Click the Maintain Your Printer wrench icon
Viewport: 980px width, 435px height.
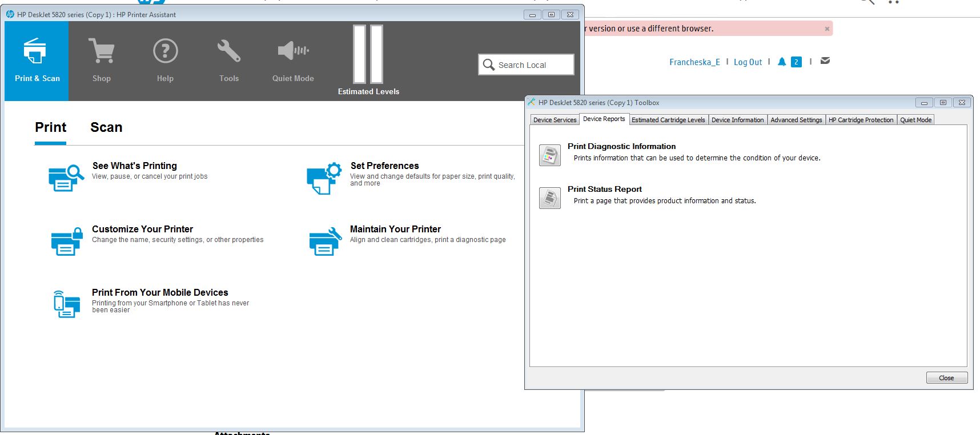[325, 241]
